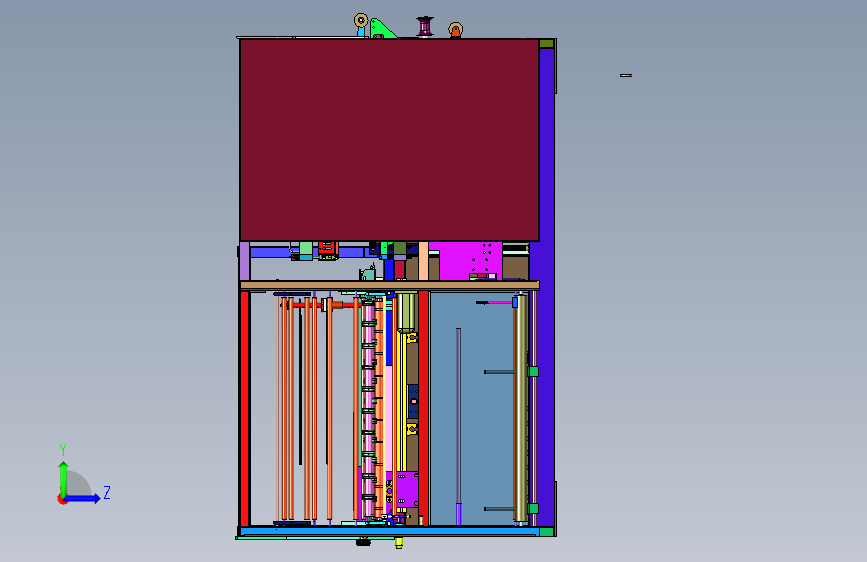Click the "Z" axis label

(x=107, y=492)
